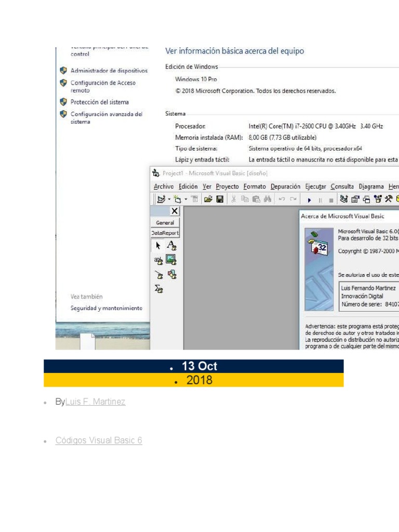The height and width of the screenshot is (532, 399).
Task: Open the Ver menu
Action: coord(207,187)
